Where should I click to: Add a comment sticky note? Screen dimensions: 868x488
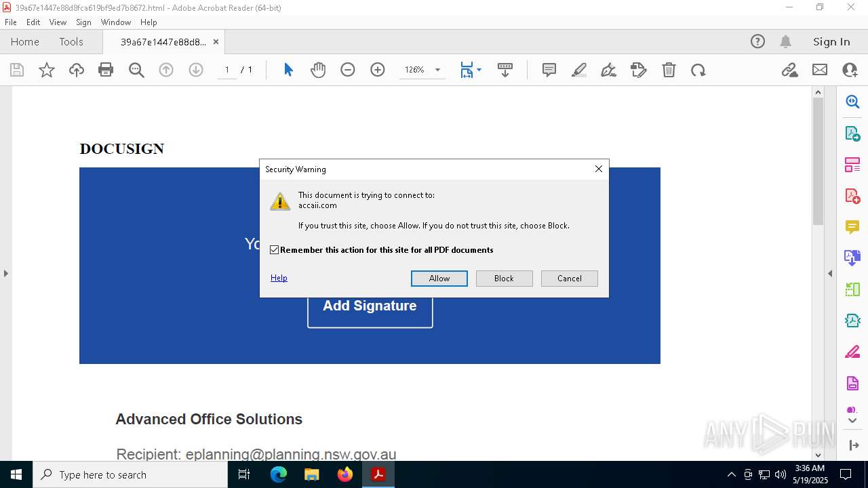pos(549,70)
